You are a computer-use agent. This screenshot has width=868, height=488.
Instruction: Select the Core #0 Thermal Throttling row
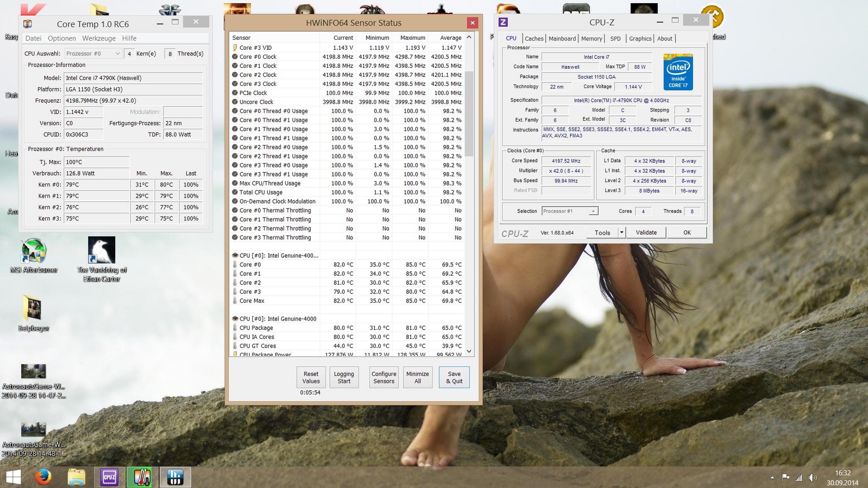[347, 210]
